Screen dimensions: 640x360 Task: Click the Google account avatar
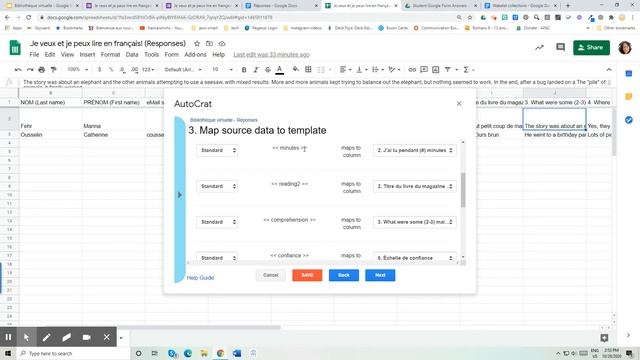tap(624, 48)
